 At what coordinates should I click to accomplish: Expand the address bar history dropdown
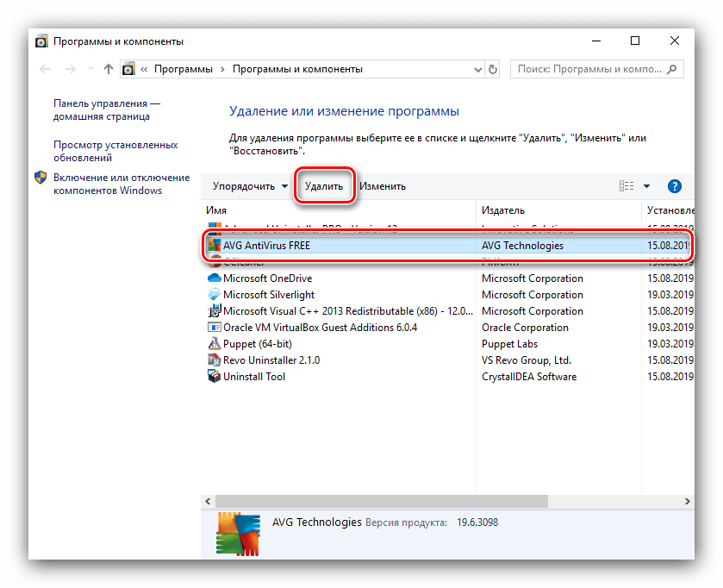[476, 69]
